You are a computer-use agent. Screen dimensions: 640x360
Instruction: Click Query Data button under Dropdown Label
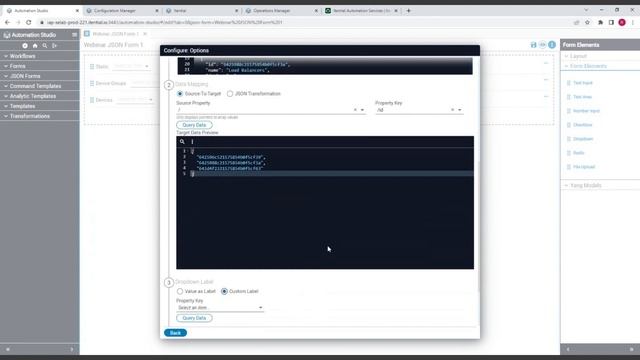point(194,318)
